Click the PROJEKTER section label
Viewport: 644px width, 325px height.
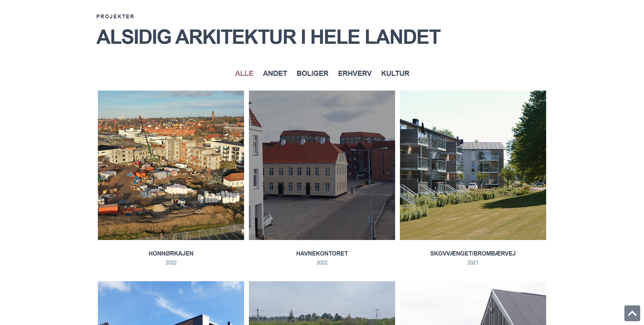tap(115, 16)
